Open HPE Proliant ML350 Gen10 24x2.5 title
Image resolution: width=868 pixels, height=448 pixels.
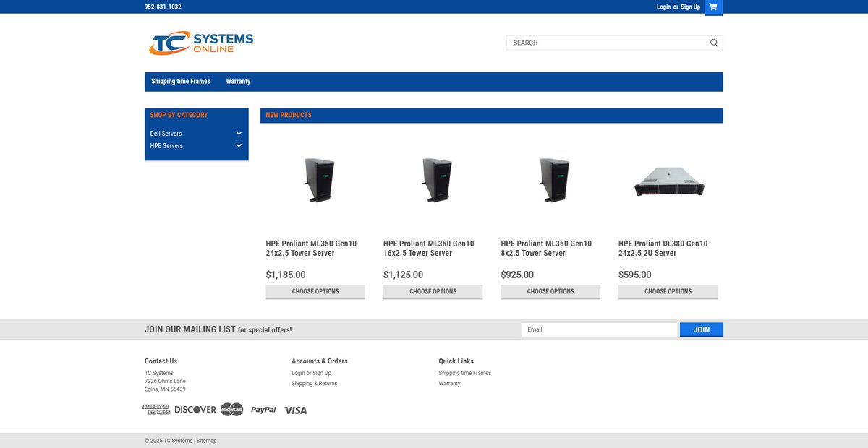[311, 249]
